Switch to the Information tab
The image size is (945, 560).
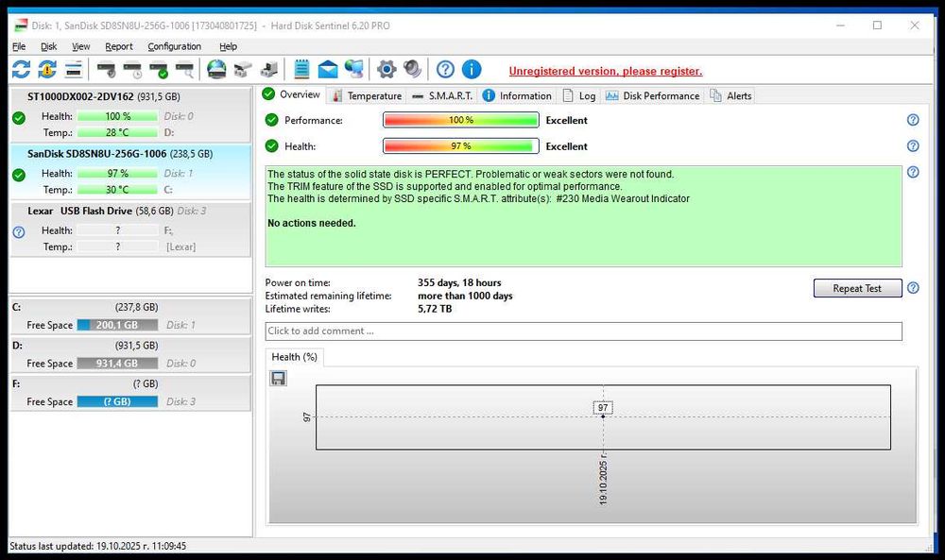click(517, 95)
